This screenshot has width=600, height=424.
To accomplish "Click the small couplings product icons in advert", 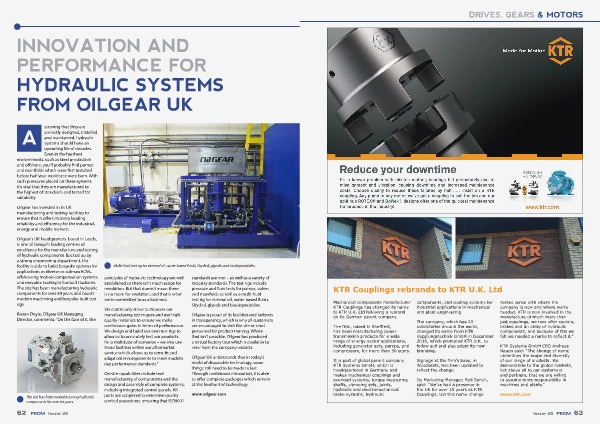I will click(x=525, y=188).
